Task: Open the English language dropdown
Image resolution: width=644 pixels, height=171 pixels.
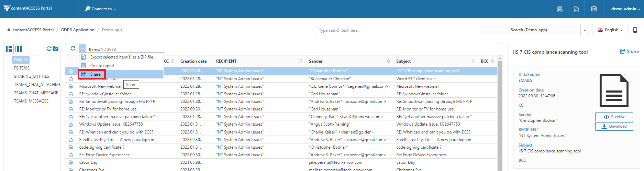Action: [x=610, y=30]
